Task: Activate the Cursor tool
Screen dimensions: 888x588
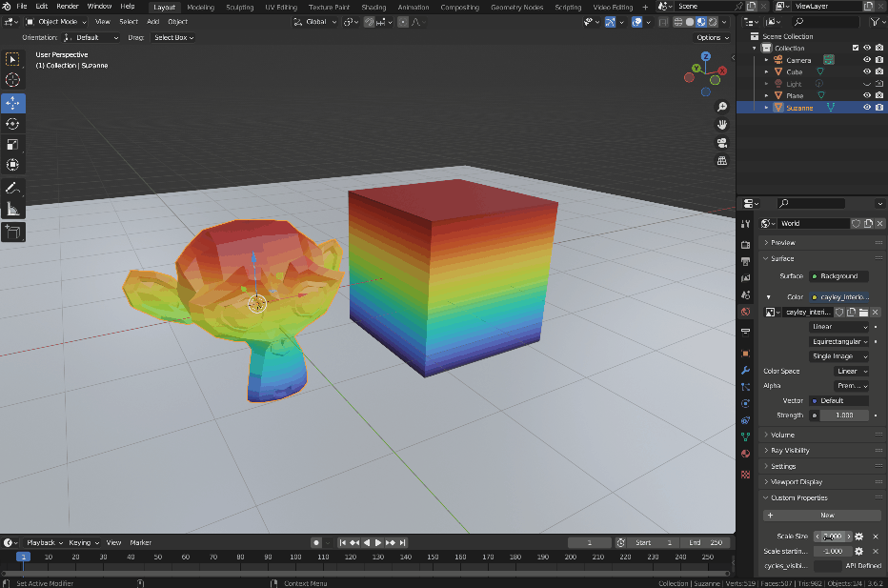Action: click(x=13, y=80)
